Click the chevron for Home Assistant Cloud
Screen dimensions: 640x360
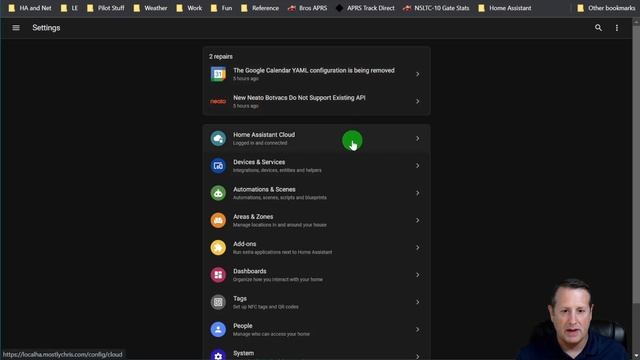418,138
